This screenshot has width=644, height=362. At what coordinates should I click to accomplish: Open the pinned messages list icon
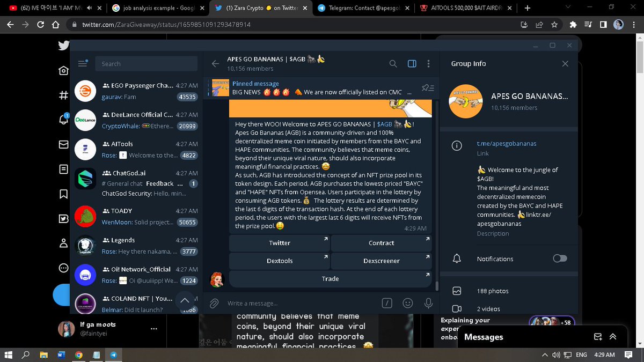[428, 88]
